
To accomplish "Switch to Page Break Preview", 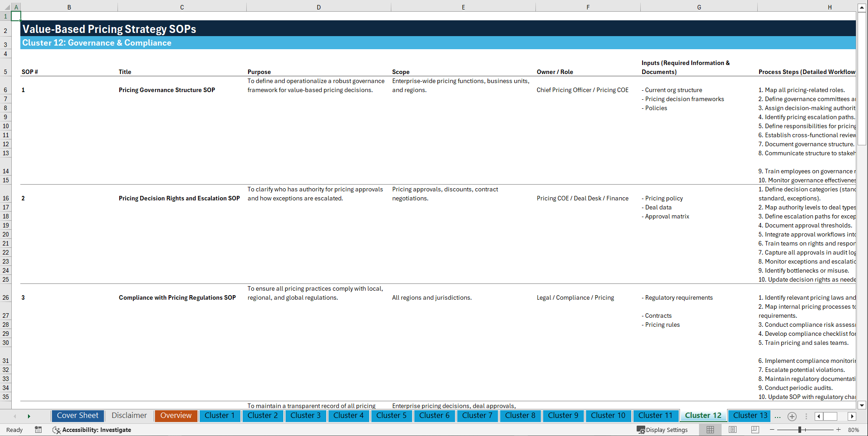I will point(755,430).
